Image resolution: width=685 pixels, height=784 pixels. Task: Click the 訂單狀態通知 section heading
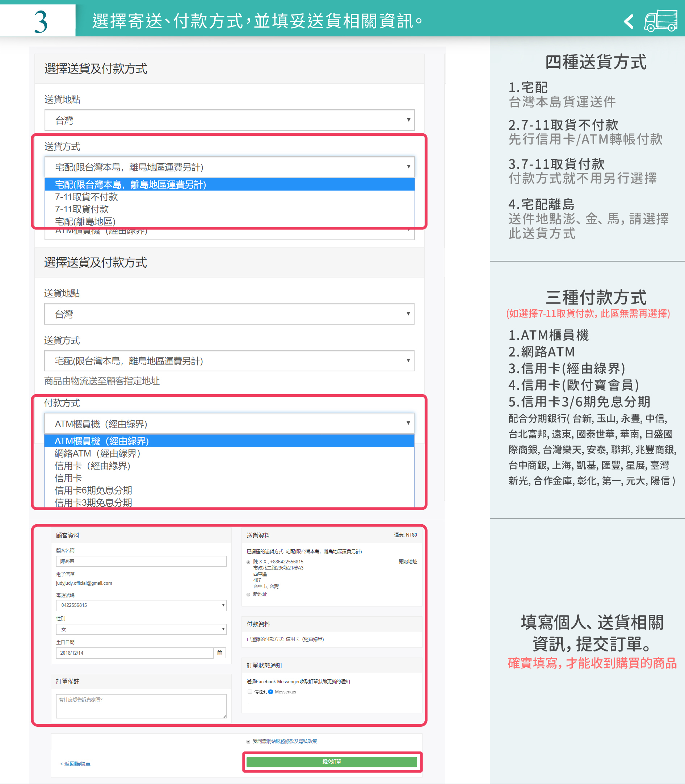264,666
